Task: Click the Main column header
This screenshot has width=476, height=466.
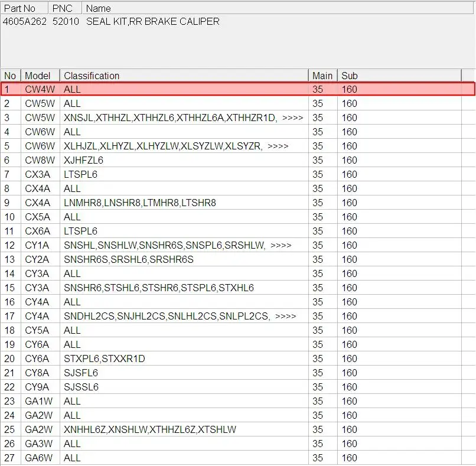Action: click(323, 76)
